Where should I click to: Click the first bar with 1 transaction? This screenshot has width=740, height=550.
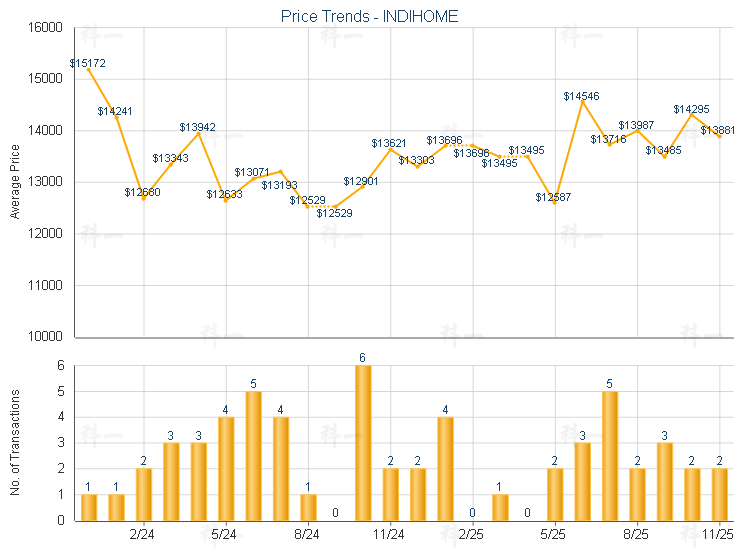89,507
